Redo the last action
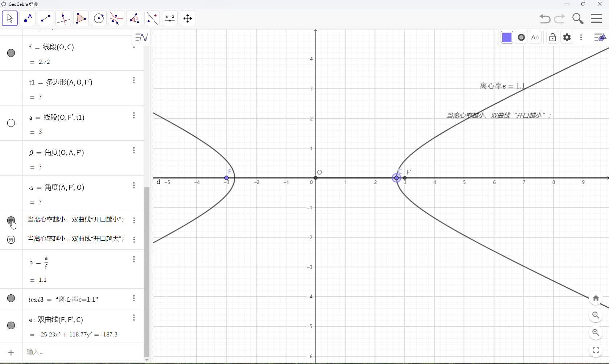 pos(560,18)
